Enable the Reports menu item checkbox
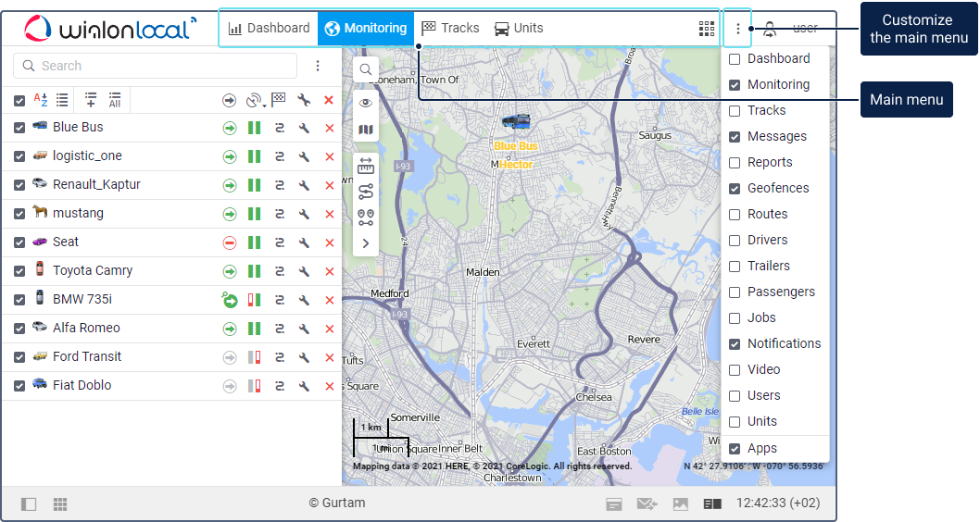 tap(735, 163)
